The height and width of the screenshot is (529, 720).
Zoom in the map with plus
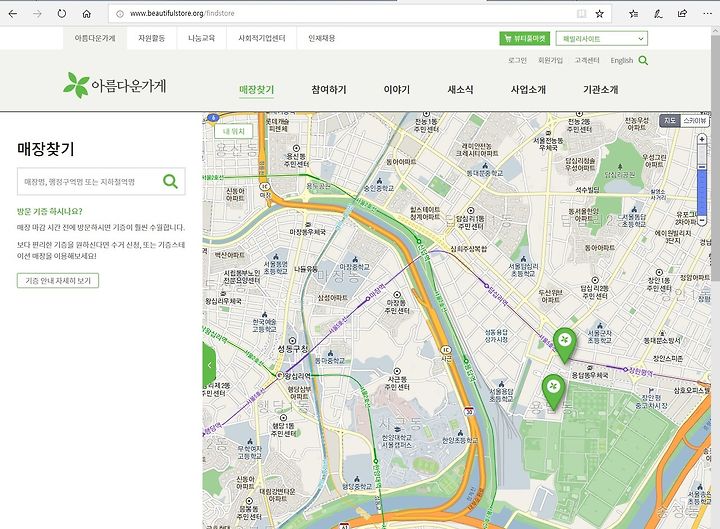[702, 139]
